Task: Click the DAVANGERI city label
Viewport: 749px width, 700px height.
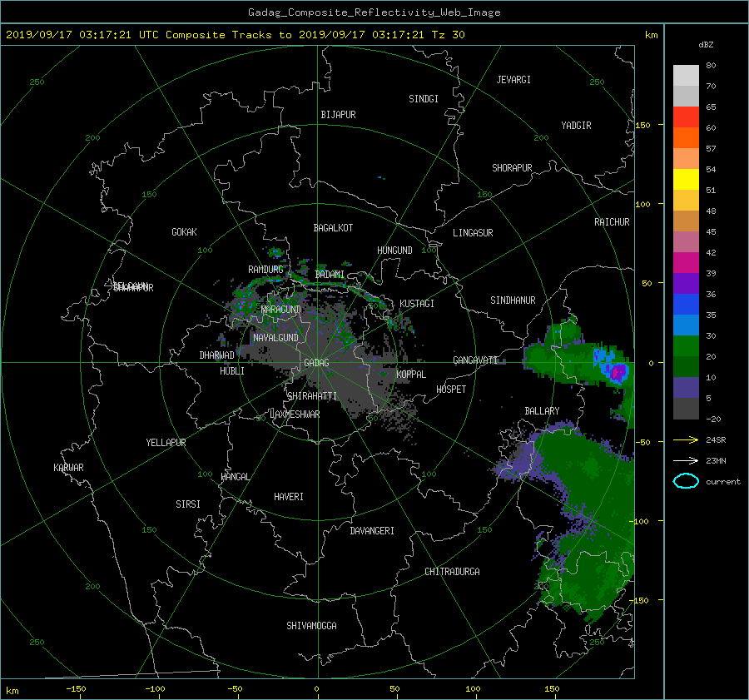Action: point(372,531)
